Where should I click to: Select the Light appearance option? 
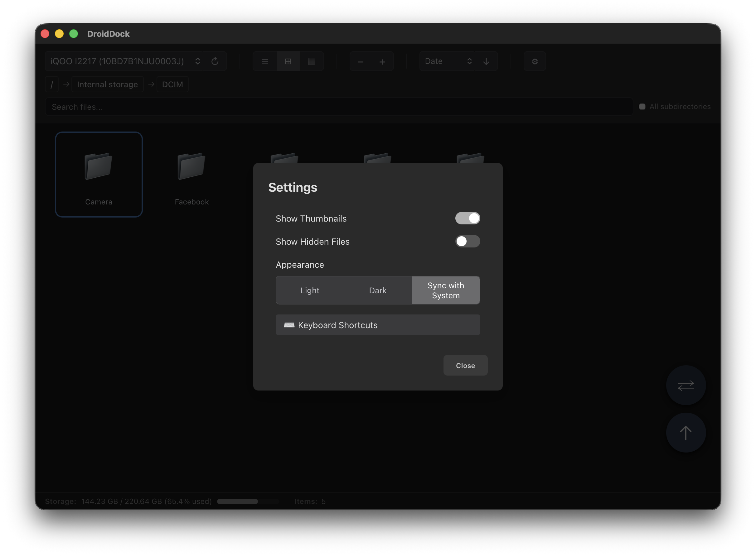(x=310, y=290)
